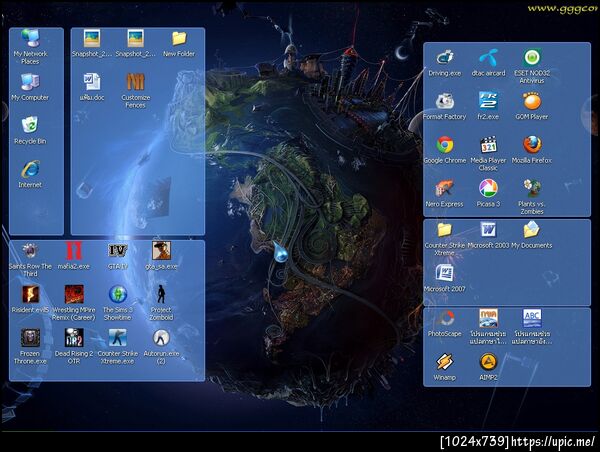Launch Plants vs. Zombies
The image size is (600, 452).
[532, 189]
